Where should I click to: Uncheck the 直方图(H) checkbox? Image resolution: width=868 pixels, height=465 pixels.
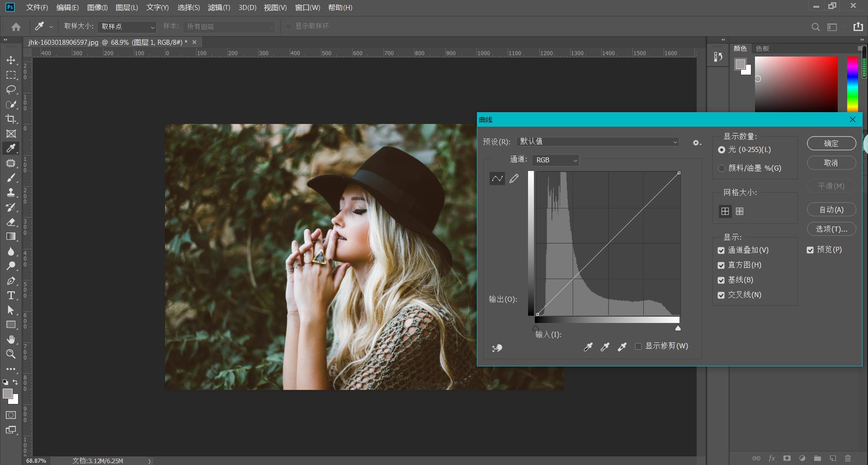click(721, 266)
